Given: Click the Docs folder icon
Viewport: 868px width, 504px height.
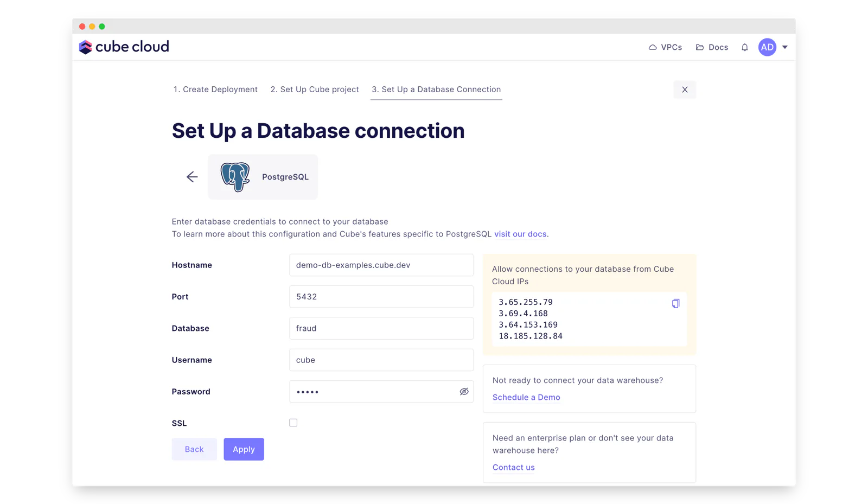Looking at the screenshot, I should [x=700, y=47].
